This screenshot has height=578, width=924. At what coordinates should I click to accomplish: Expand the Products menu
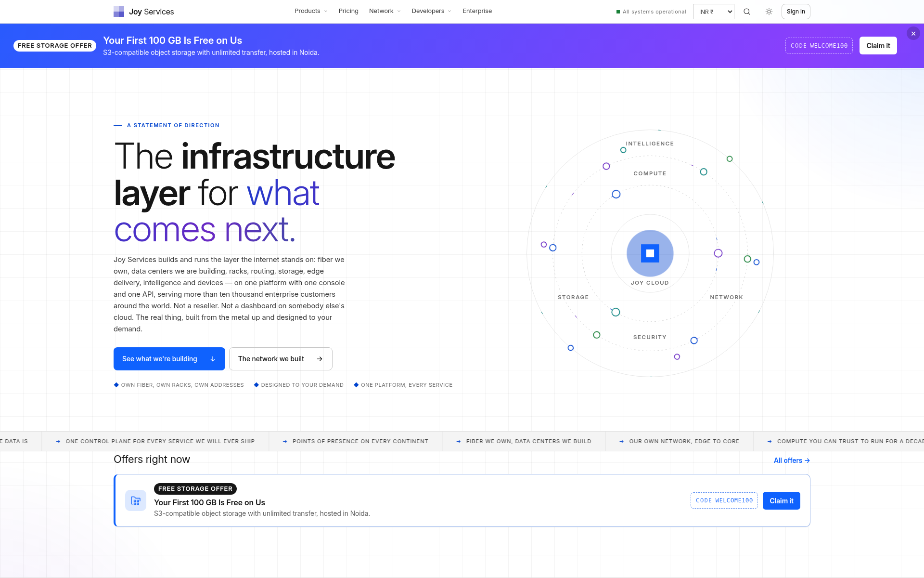[x=311, y=11]
